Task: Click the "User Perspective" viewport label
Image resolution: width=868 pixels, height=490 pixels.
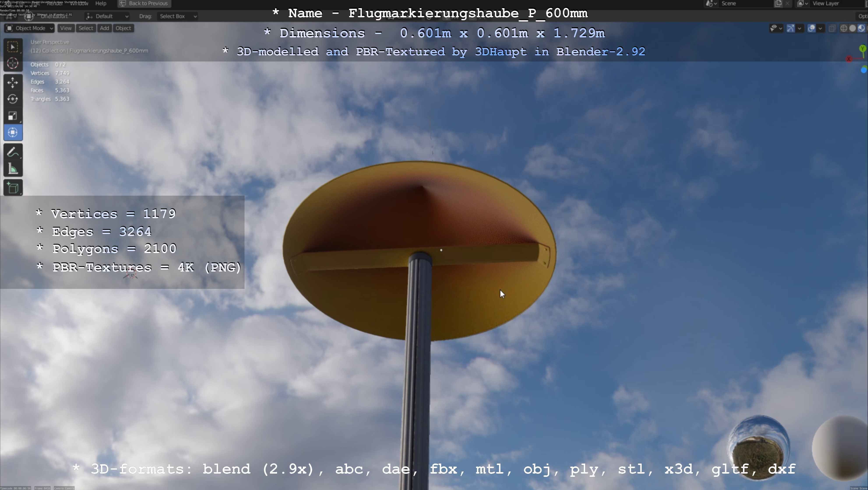Action: coord(50,42)
